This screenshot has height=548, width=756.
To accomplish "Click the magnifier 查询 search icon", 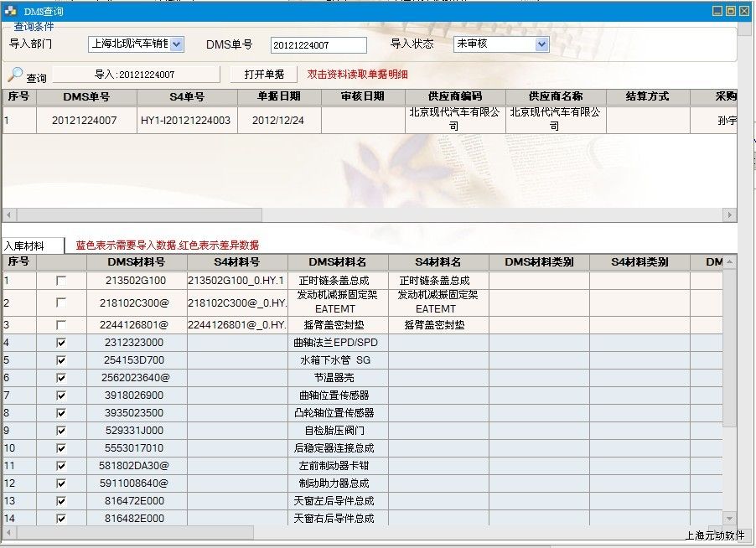I will 16,75.
